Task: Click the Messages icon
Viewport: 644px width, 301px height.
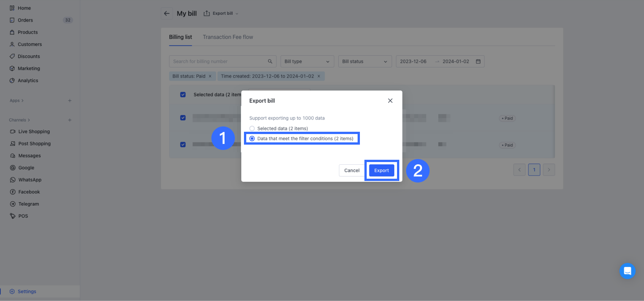Action: coord(13,156)
